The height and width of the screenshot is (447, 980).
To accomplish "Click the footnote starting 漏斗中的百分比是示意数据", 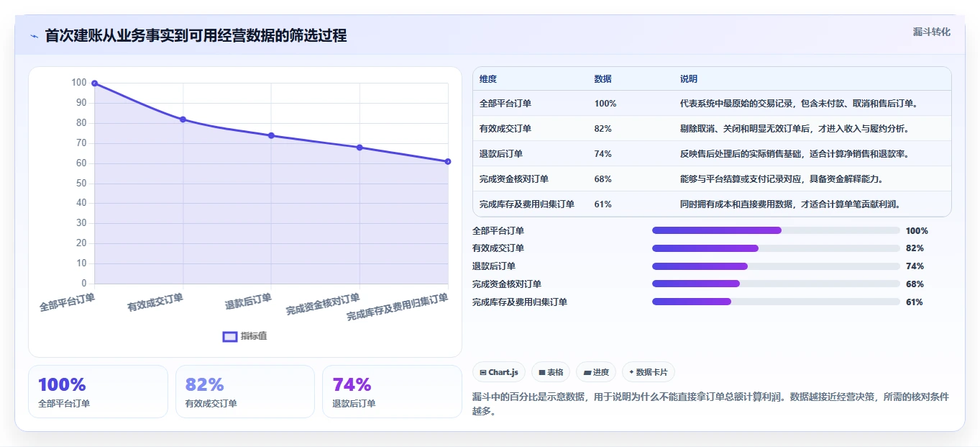I will click(x=711, y=405).
